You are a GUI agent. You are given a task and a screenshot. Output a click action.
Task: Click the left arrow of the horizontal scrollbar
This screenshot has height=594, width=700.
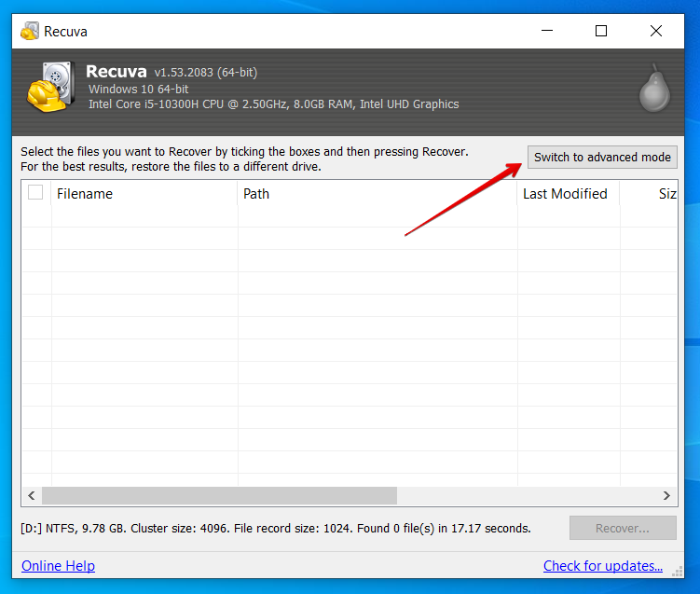pos(32,496)
